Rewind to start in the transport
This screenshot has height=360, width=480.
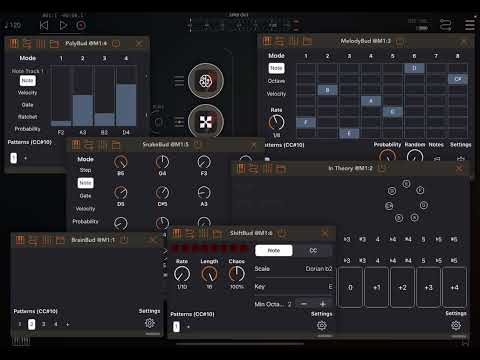44,25
